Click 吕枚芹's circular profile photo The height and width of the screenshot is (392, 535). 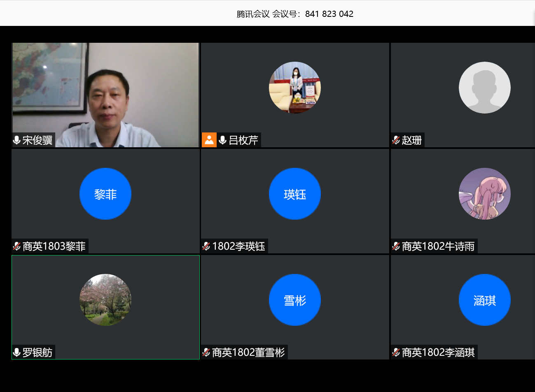tap(295, 88)
